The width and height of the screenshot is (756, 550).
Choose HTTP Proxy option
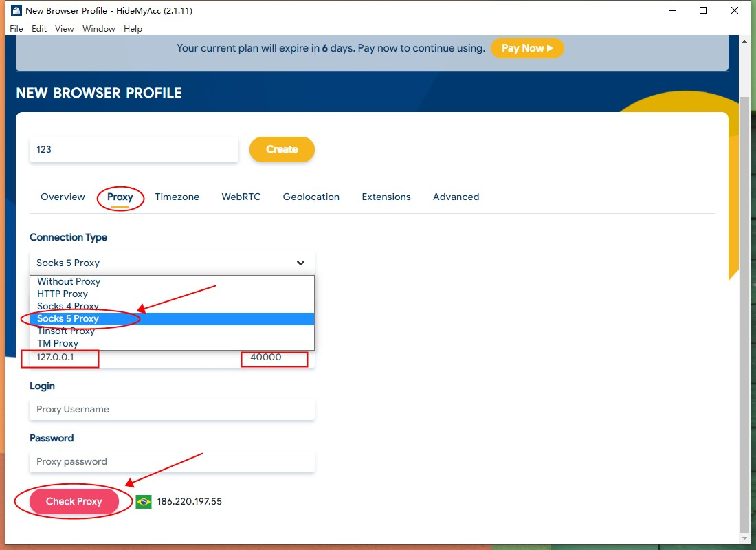pyautogui.click(x=172, y=294)
